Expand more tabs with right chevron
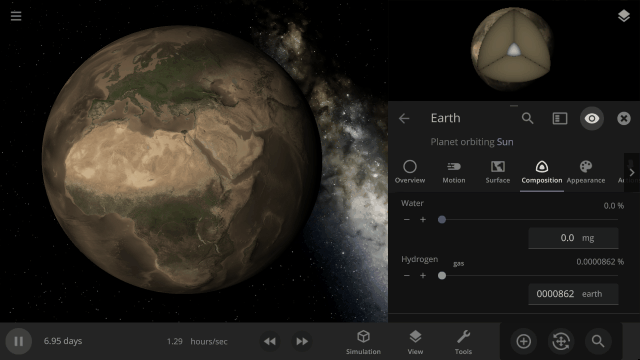Viewport: 640px width, 360px height. coord(631,172)
